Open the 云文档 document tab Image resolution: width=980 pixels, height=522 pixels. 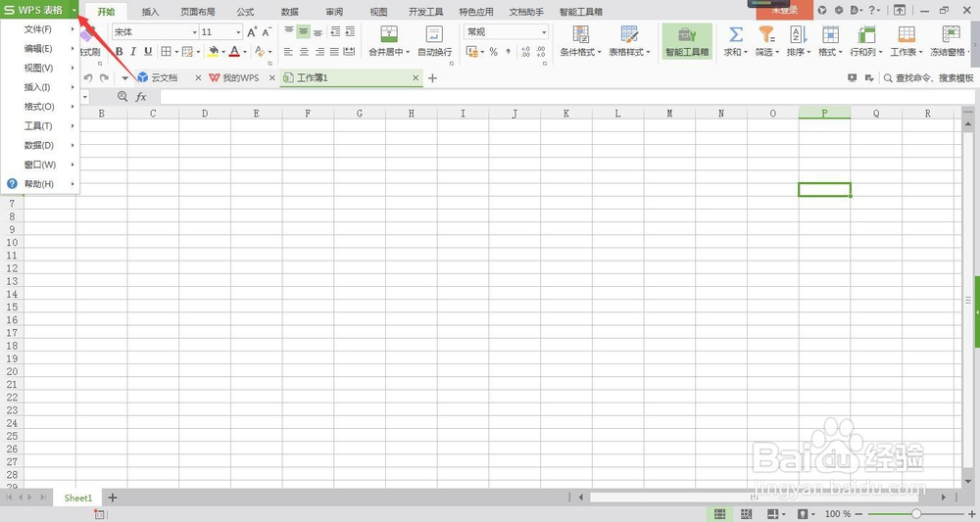click(x=165, y=78)
